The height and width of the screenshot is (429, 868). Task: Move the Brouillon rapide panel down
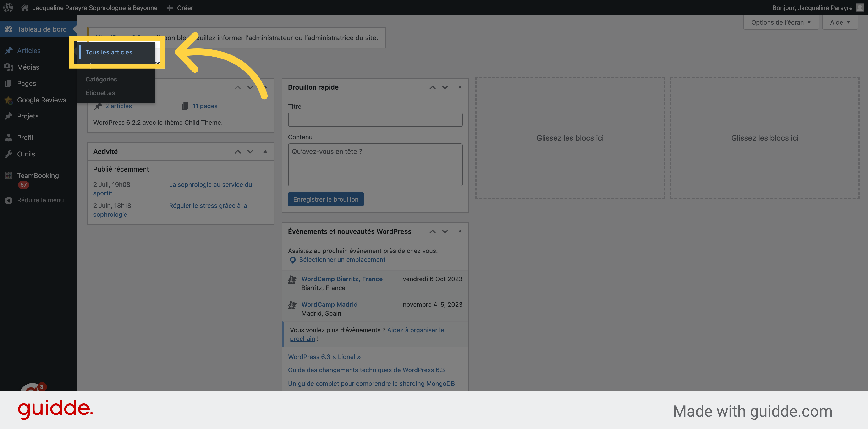pyautogui.click(x=445, y=87)
